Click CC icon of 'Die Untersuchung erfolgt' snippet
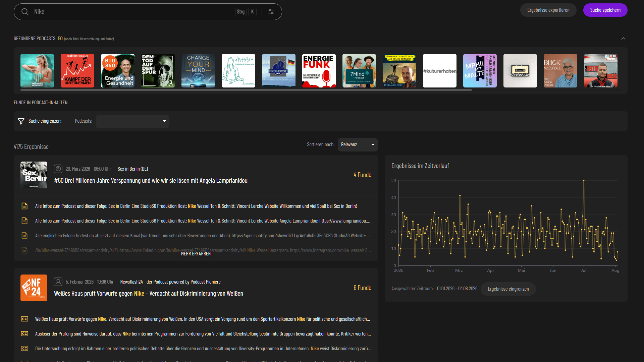The height and width of the screenshot is (362, 644). (24, 349)
